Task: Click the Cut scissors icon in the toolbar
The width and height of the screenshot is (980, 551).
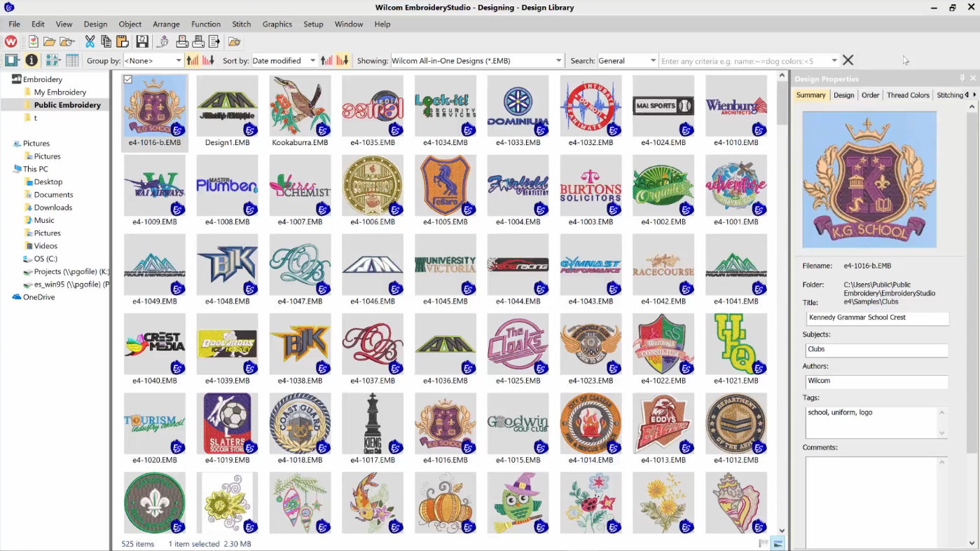Action: point(90,42)
